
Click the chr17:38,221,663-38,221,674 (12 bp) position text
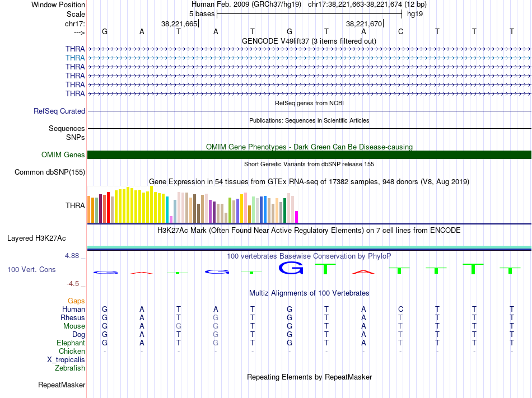[x=367, y=4]
